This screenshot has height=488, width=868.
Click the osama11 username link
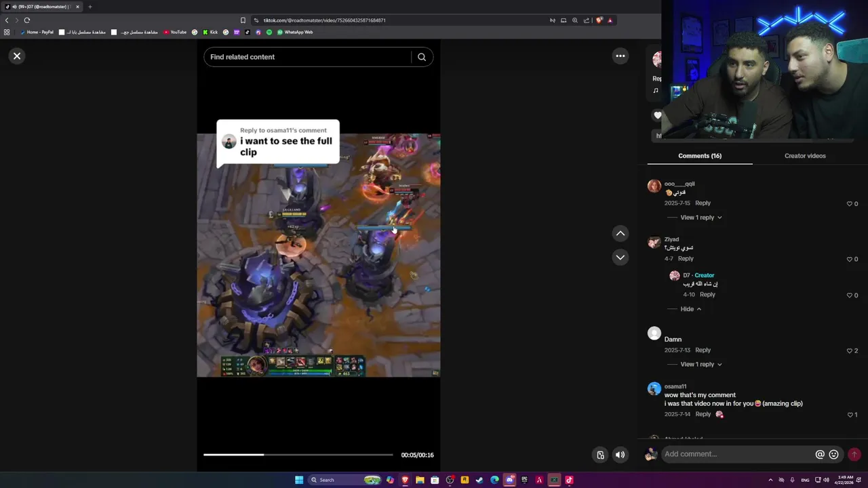coord(675,387)
